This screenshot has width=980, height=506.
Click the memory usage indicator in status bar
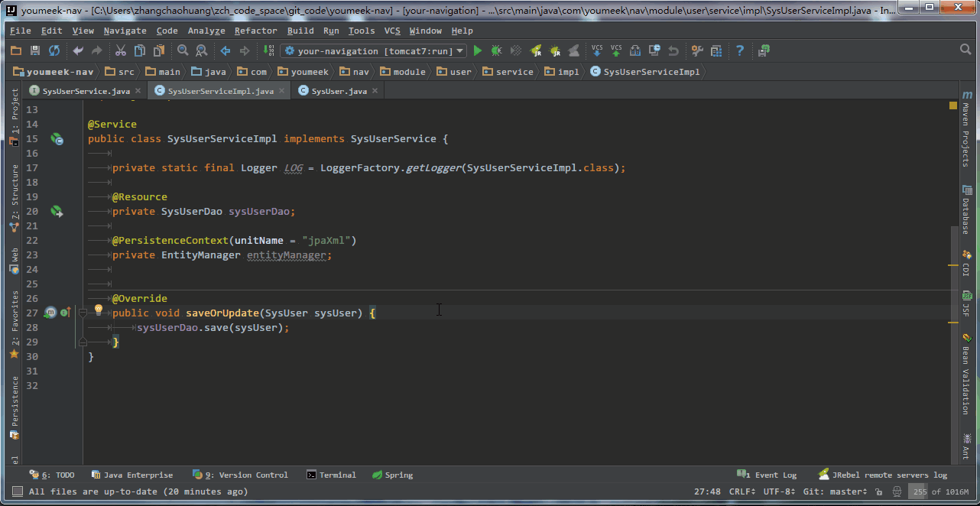tap(940, 492)
